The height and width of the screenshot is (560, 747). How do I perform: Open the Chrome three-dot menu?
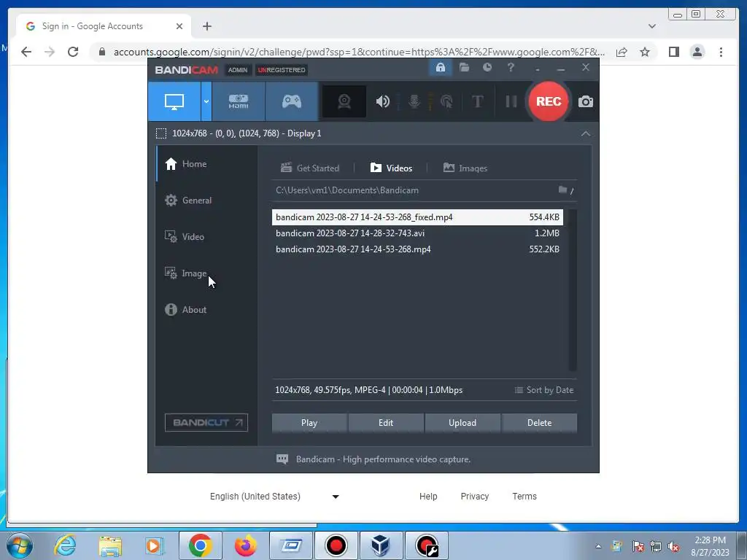click(721, 52)
